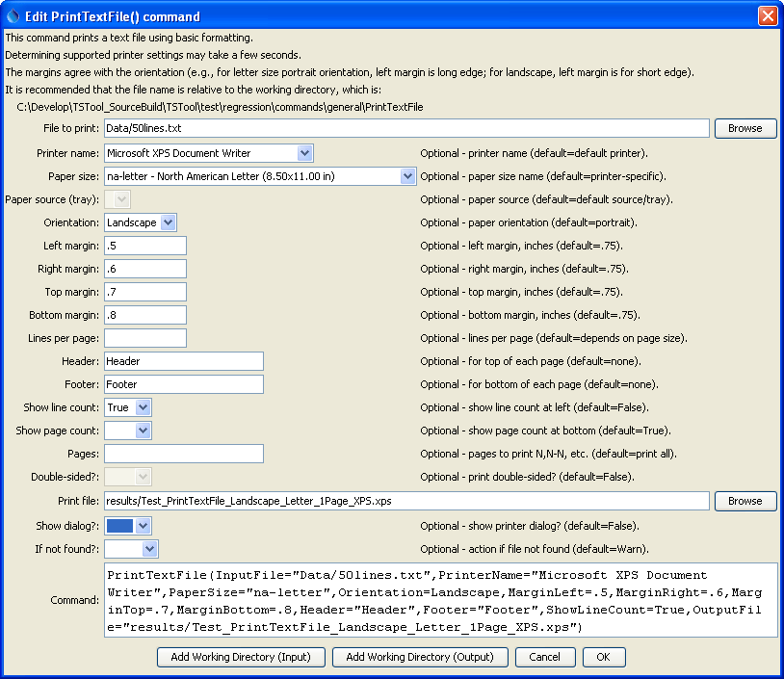Viewport: 784px width, 679px height.
Task: Click the 'Optional - right margin, inches' hint text
Action: [525, 269]
